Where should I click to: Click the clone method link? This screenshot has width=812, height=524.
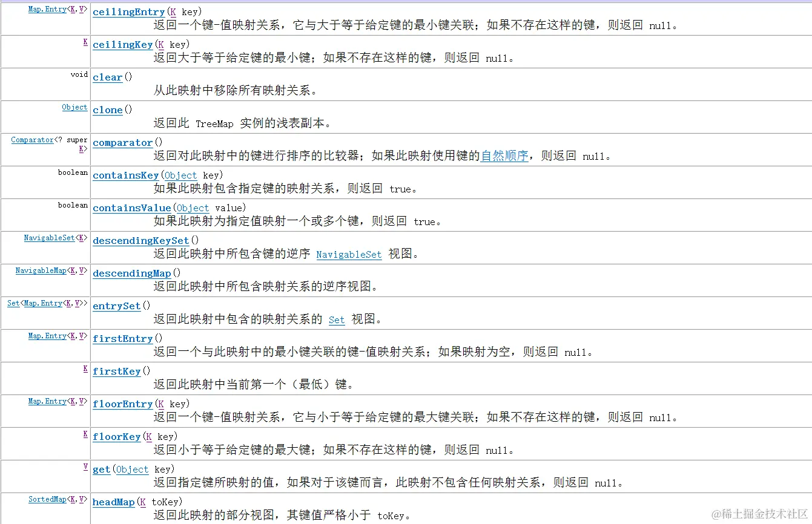point(107,110)
